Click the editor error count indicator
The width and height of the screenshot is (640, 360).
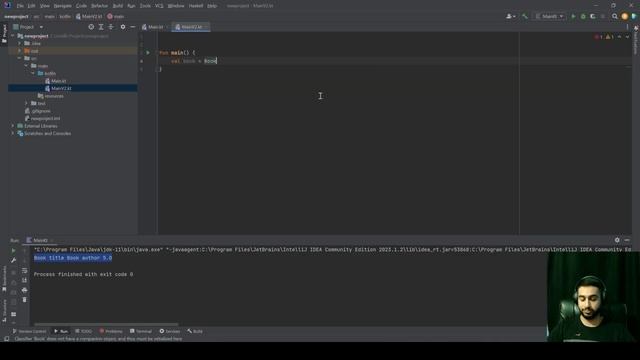(x=599, y=37)
